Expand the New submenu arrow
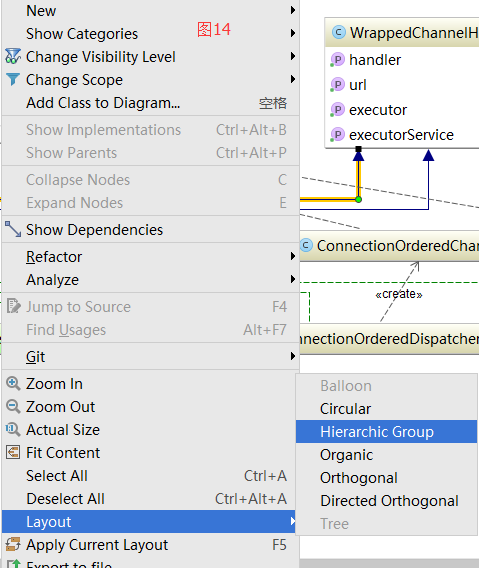 pos(293,10)
